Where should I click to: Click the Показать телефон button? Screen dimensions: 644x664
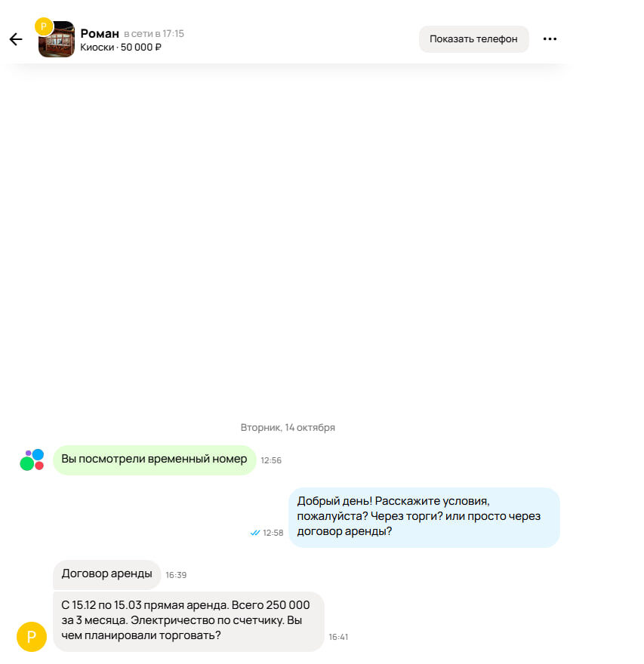(x=473, y=39)
